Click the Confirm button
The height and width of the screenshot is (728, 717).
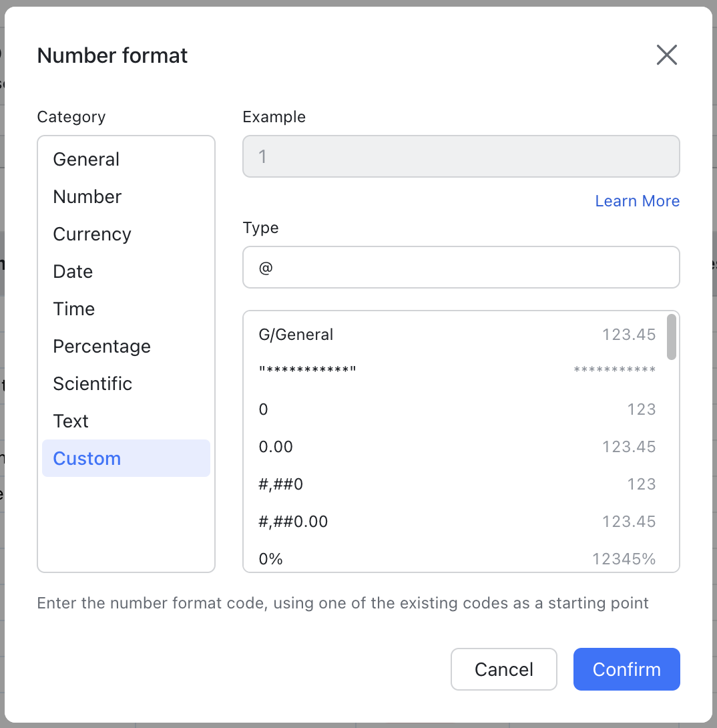(626, 669)
